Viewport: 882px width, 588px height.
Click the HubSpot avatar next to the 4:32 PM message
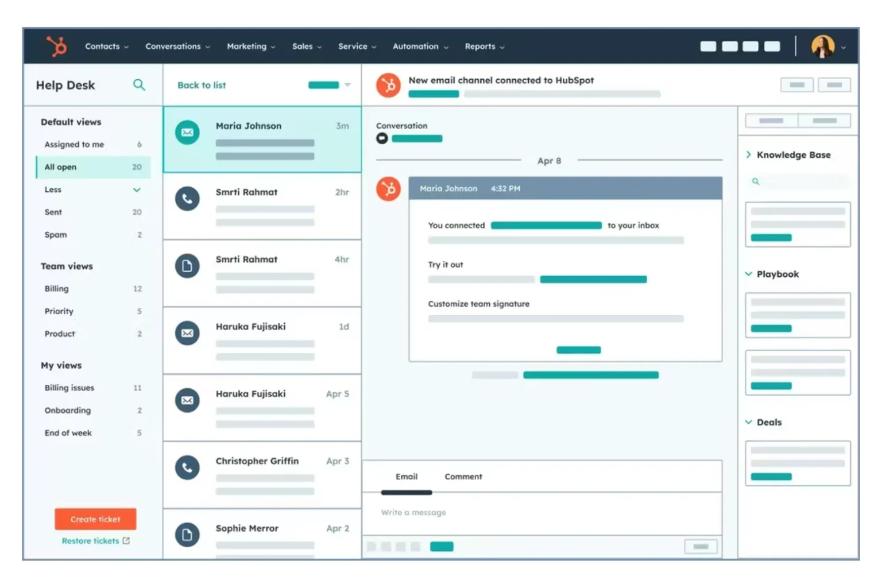pyautogui.click(x=389, y=189)
